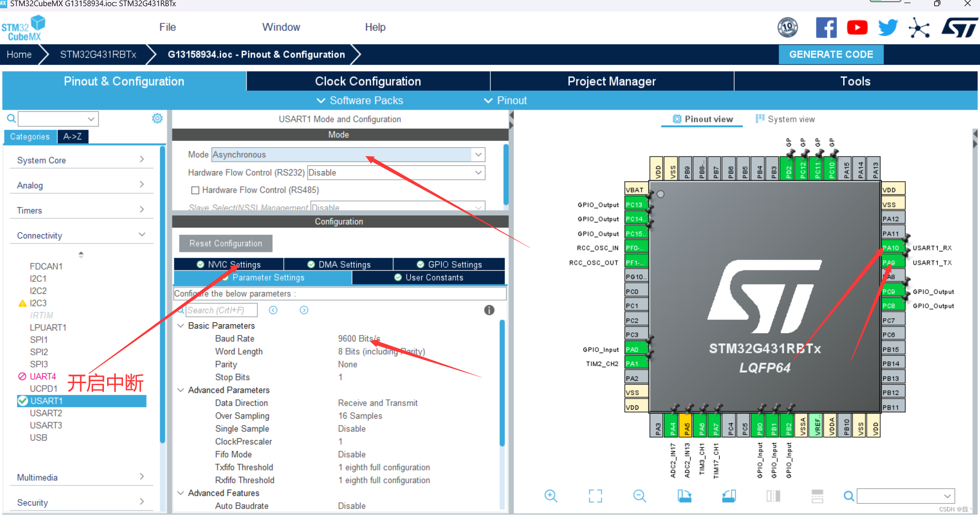Go to STM32G431RBTx breadcrumb
Viewport: 980px width, 517px height.
(x=98, y=55)
